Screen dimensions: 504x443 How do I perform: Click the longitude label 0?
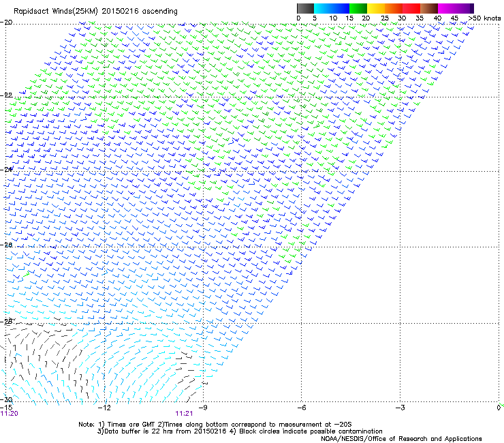coord(499,408)
